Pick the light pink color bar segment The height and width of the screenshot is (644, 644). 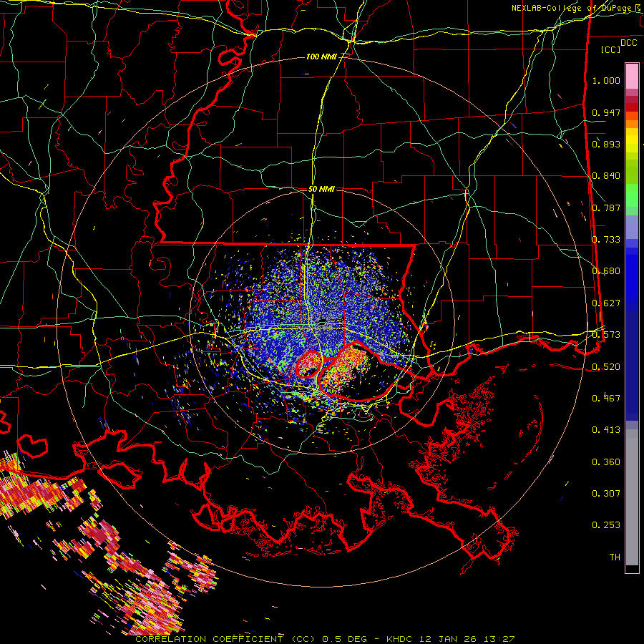tap(632, 76)
